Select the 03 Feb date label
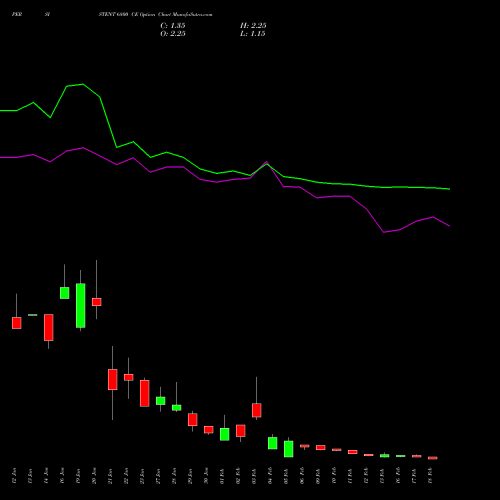Viewport: 500px width, 500px height. click(254, 476)
